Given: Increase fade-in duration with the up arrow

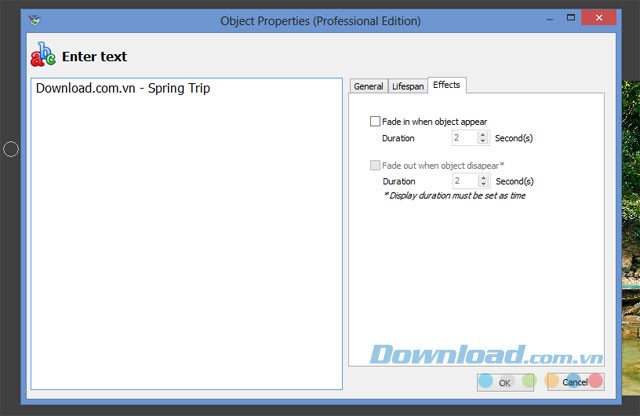Looking at the screenshot, I should (483, 135).
